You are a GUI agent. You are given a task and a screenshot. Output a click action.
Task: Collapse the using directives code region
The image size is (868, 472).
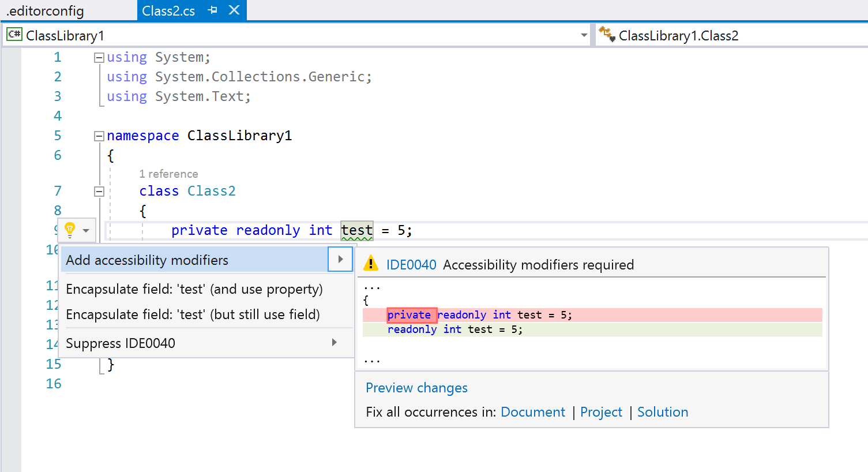point(99,57)
